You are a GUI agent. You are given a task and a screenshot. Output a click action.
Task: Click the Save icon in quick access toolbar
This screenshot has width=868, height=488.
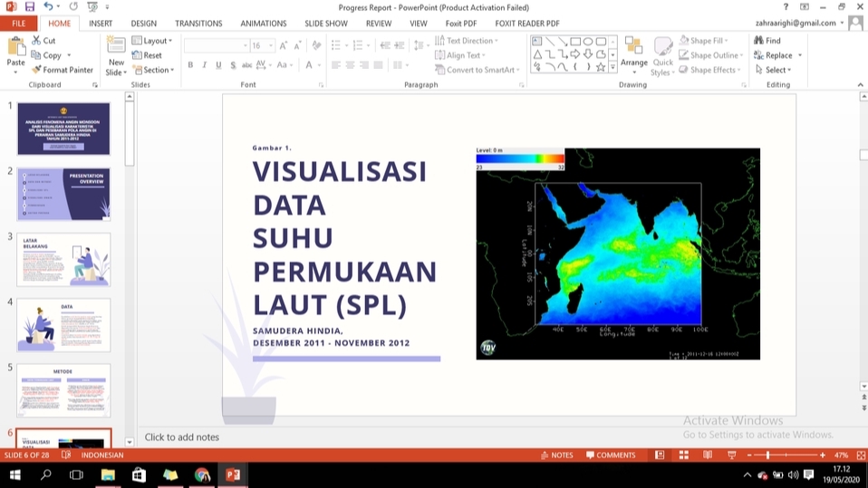click(x=29, y=6)
